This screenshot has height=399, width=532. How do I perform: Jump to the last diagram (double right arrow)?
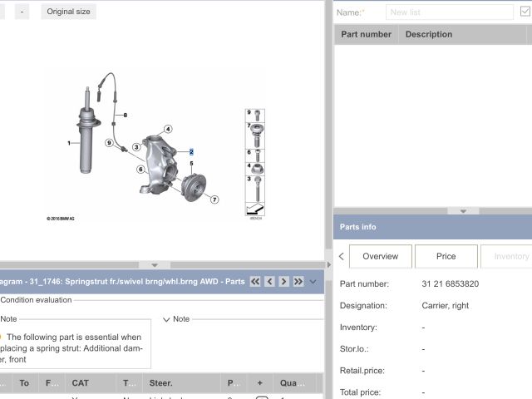point(298,282)
